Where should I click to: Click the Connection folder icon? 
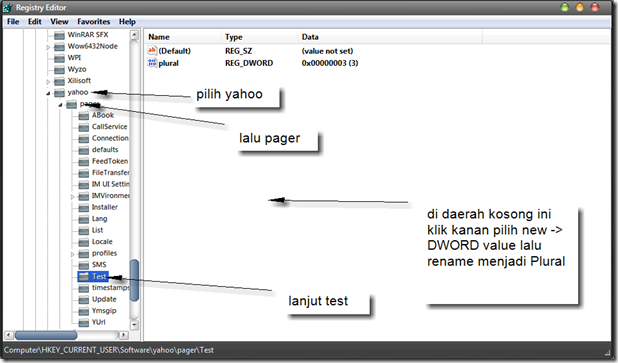click(x=84, y=139)
